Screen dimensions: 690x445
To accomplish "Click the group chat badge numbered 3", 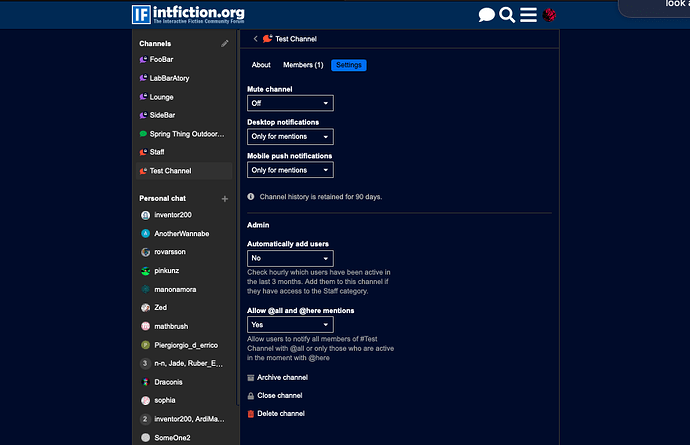I will (x=145, y=364).
